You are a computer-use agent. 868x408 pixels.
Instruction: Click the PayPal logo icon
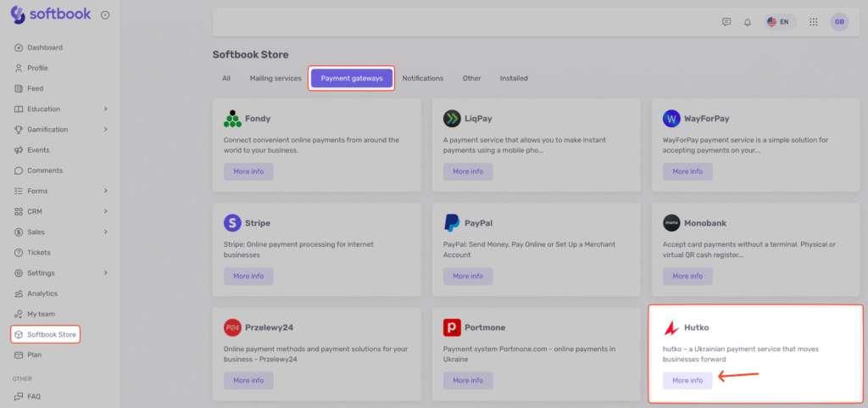[x=452, y=223]
